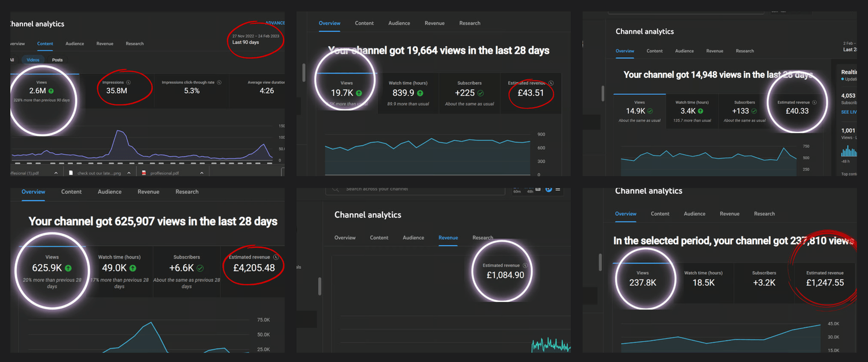
Task: Open the Research tab in the 625,907 views panel
Action: [x=187, y=192]
